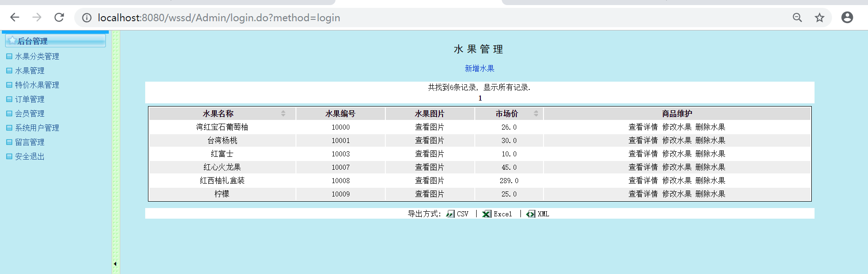The image size is (868, 274).
Task: Open the zoom magnifier icon in address bar
Action: (797, 18)
